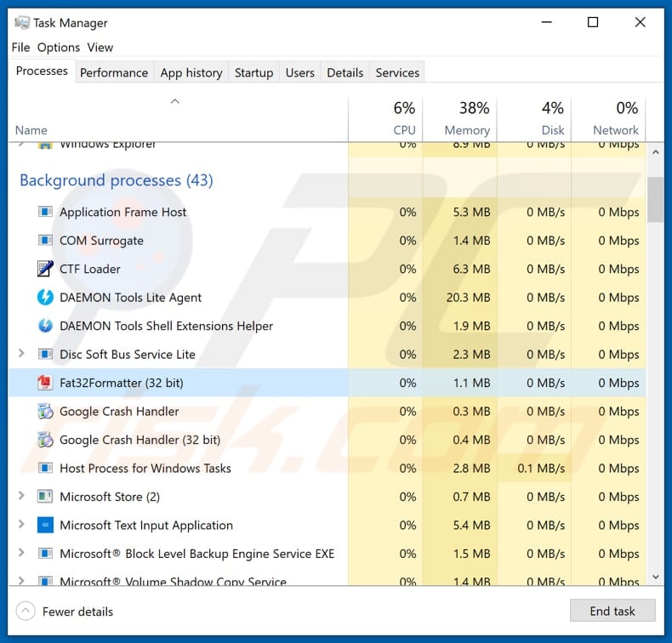Click the scrollbar down arrow
Viewport: 672px width, 643px height.
point(655,577)
